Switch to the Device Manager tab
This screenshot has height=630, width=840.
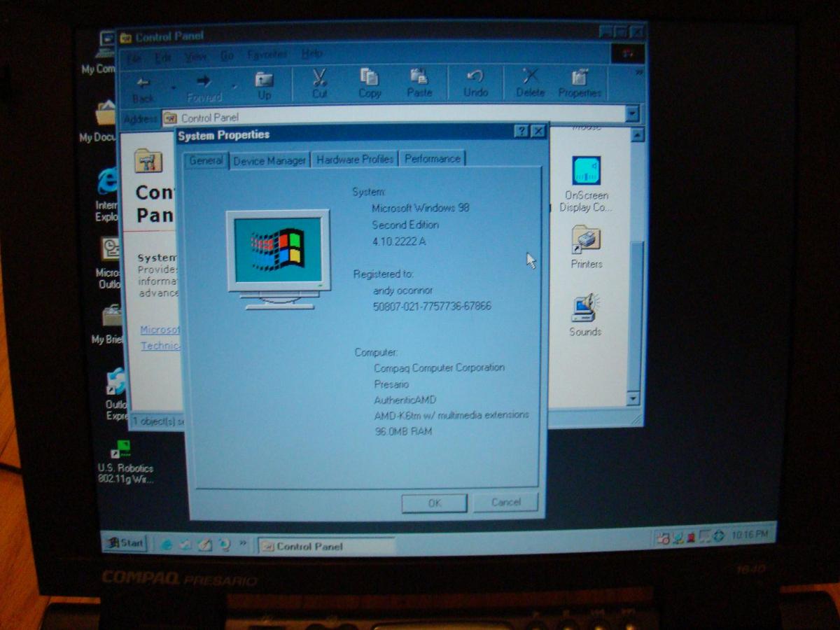[x=269, y=161]
